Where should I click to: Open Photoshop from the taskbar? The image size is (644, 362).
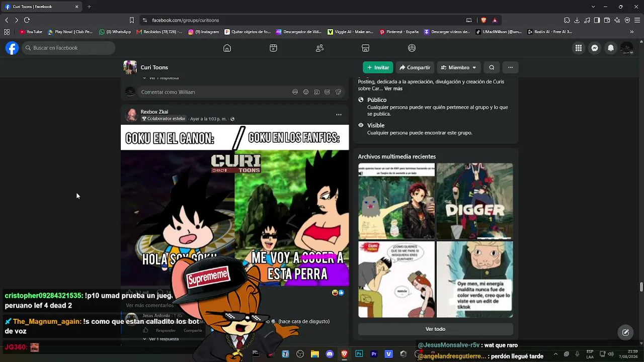(359, 354)
